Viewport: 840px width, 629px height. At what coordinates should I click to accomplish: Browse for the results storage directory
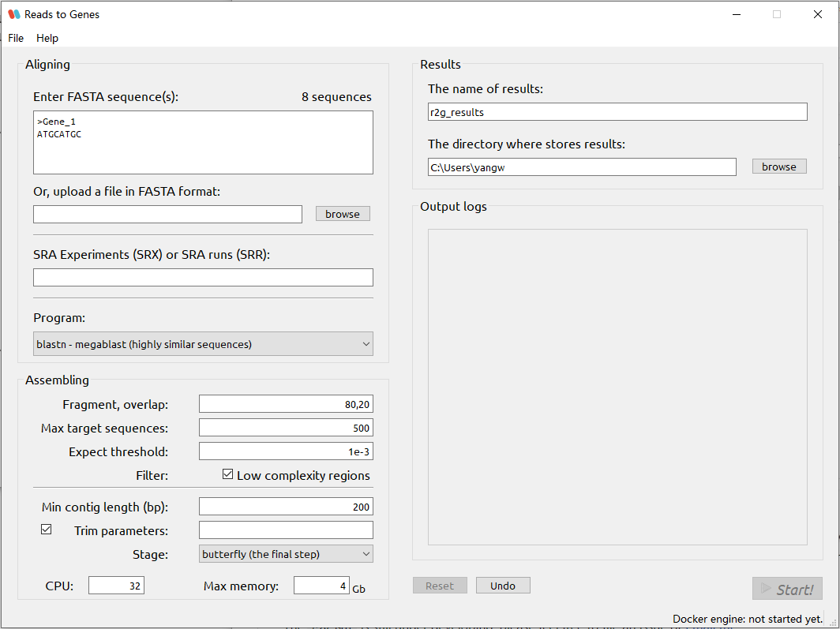[x=778, y=166]
